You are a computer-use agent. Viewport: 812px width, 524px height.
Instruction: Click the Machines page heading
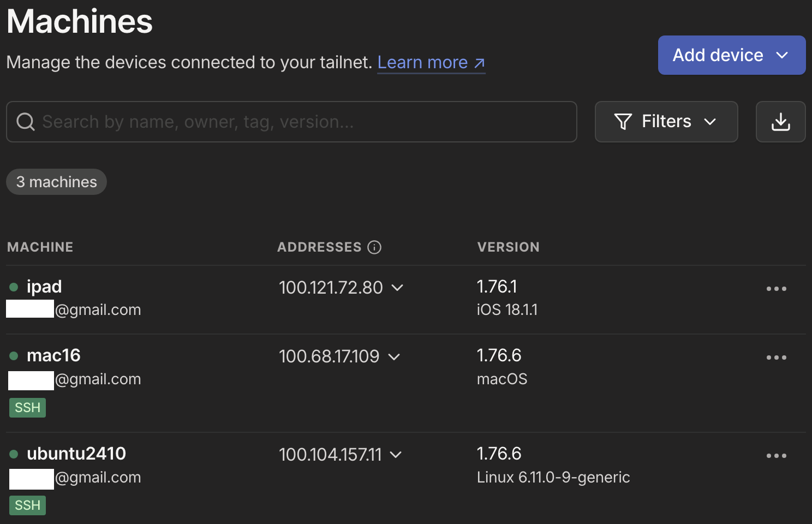pyautogui.click(x=80, y=21)
